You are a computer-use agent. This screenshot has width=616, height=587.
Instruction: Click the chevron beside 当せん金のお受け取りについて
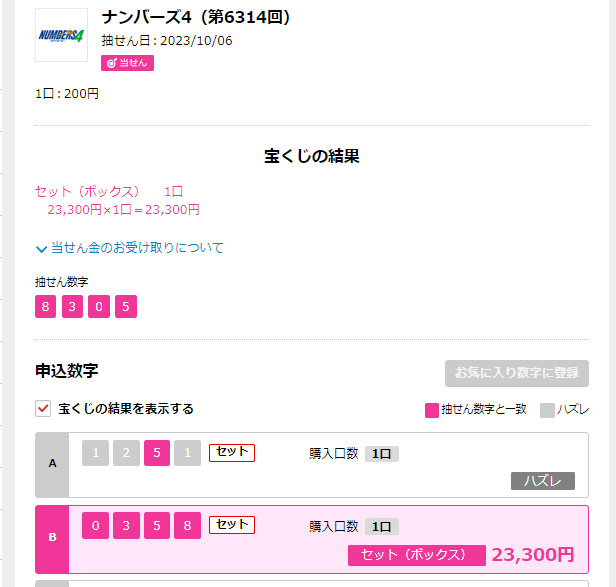pyautogui.click(x=41, y=249)
